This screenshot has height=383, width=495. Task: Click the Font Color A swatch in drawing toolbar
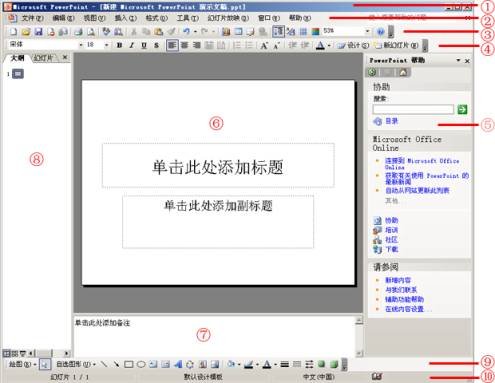click(x=267, y=365)
